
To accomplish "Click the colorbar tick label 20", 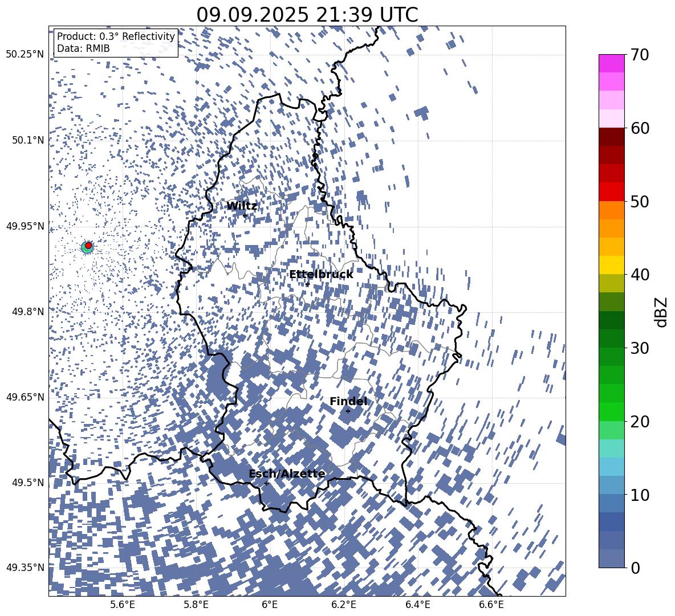I will point(640,421).
